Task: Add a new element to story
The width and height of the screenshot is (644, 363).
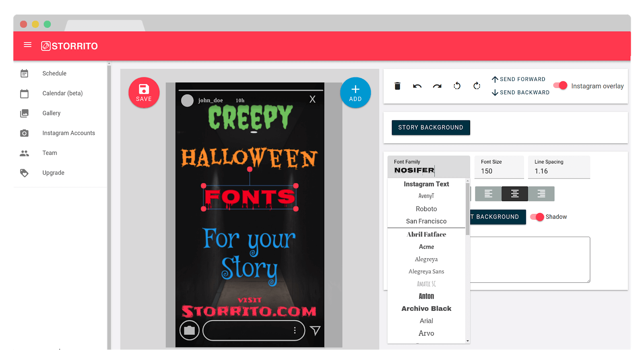Action: pyautogui.click(x=355, y=93)
